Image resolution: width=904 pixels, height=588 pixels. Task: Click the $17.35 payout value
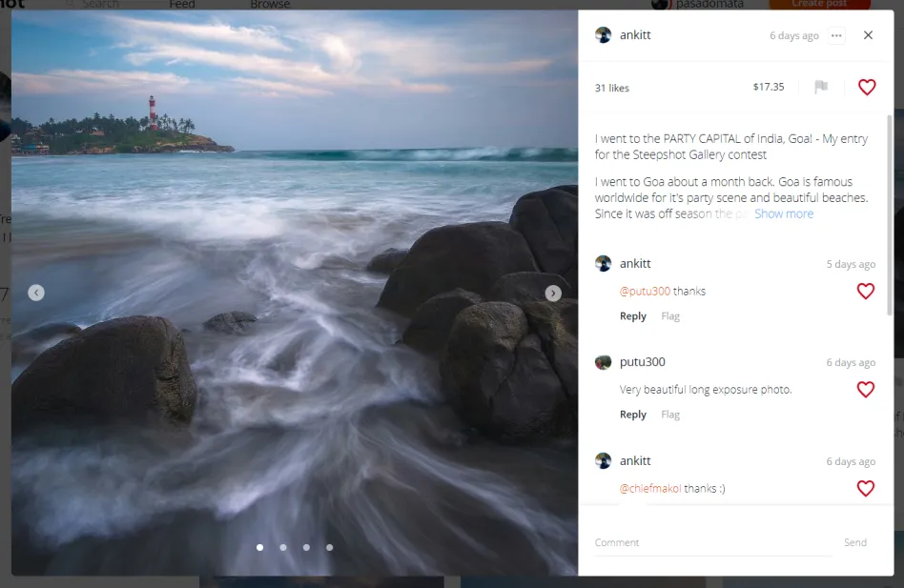click(x=769, y=87)
